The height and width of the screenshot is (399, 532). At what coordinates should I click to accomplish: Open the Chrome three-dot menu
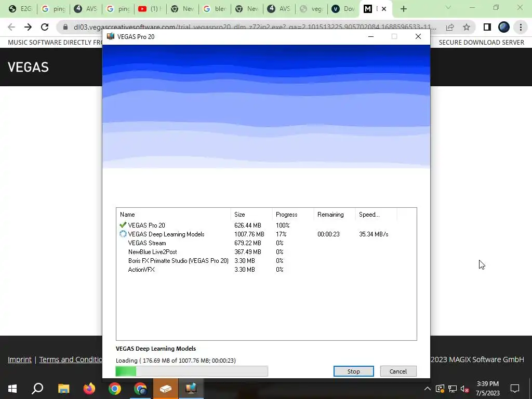pos(521,27)
